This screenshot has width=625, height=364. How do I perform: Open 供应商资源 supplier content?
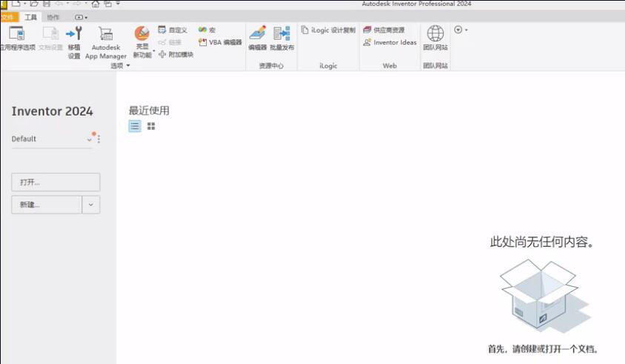coord(384,30)
